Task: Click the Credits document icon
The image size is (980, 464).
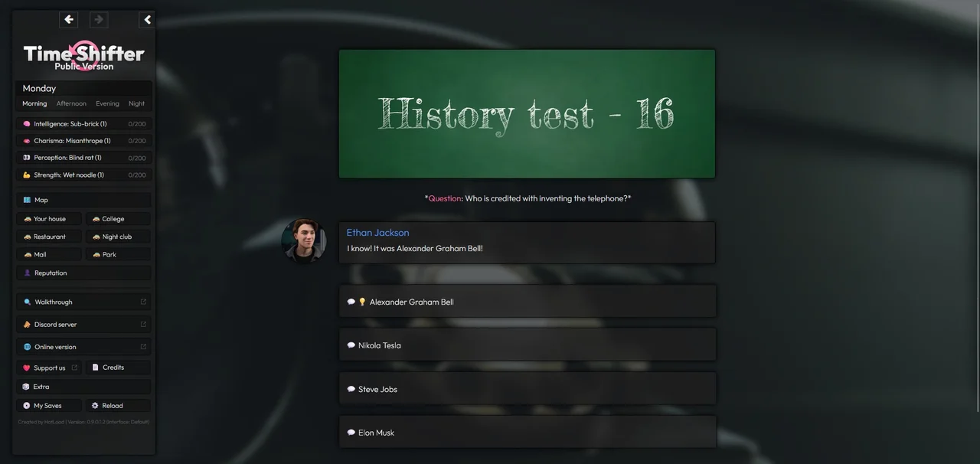Action: pos(95,368)
